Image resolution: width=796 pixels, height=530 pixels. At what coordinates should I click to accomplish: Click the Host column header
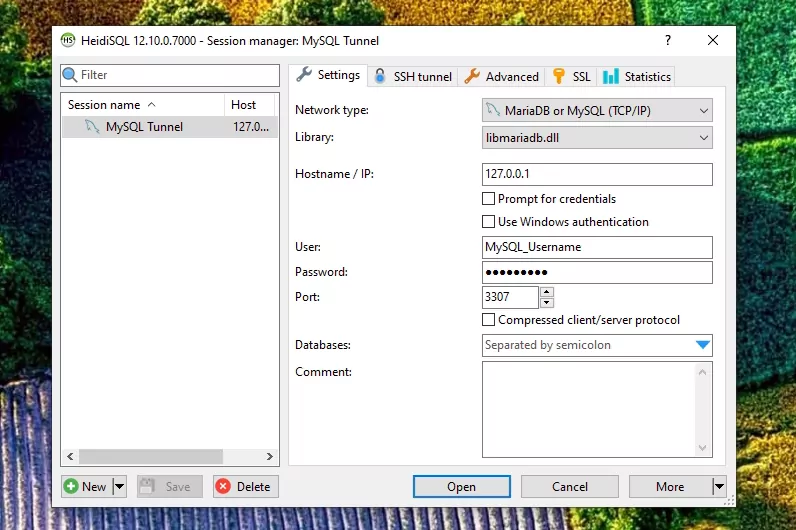(x=249, y=105)
